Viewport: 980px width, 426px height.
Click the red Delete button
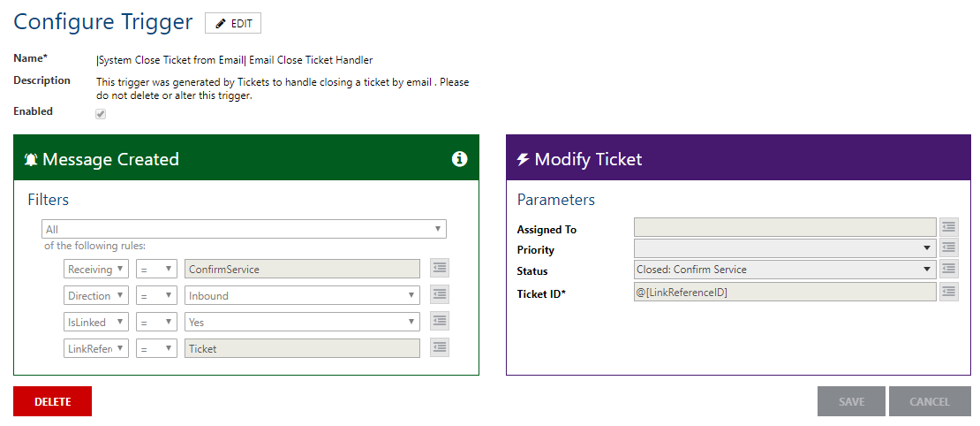(52, 401)
